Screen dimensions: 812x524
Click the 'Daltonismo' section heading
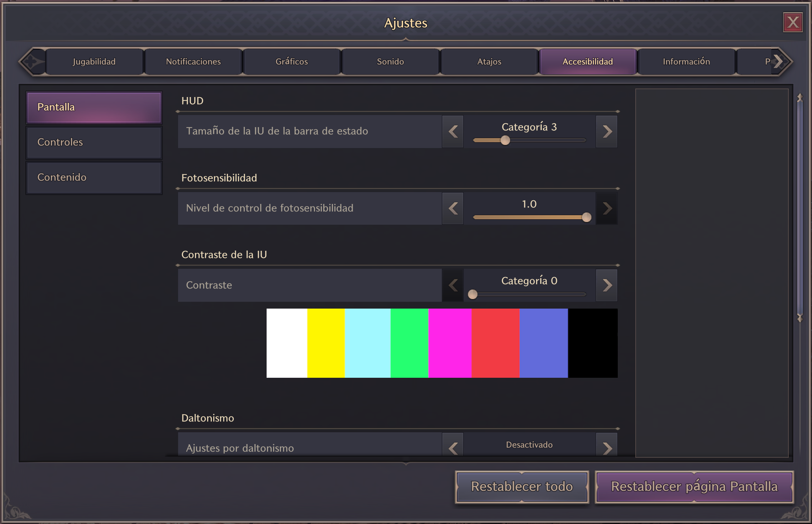[x=207, y=418]
